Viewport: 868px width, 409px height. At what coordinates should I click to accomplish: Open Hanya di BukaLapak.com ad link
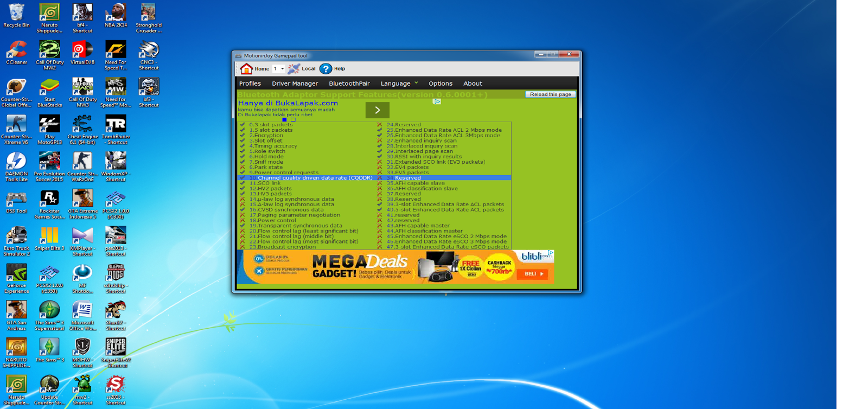point(288,103)
